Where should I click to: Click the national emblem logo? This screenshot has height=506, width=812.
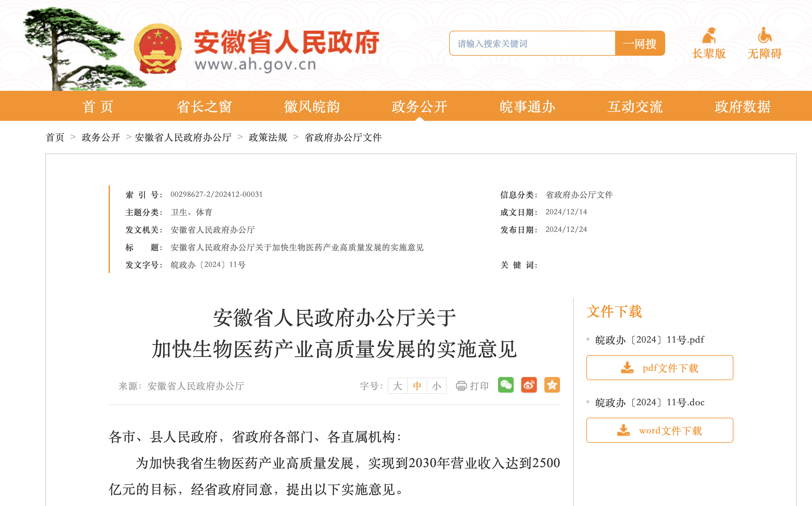(157, 49)
